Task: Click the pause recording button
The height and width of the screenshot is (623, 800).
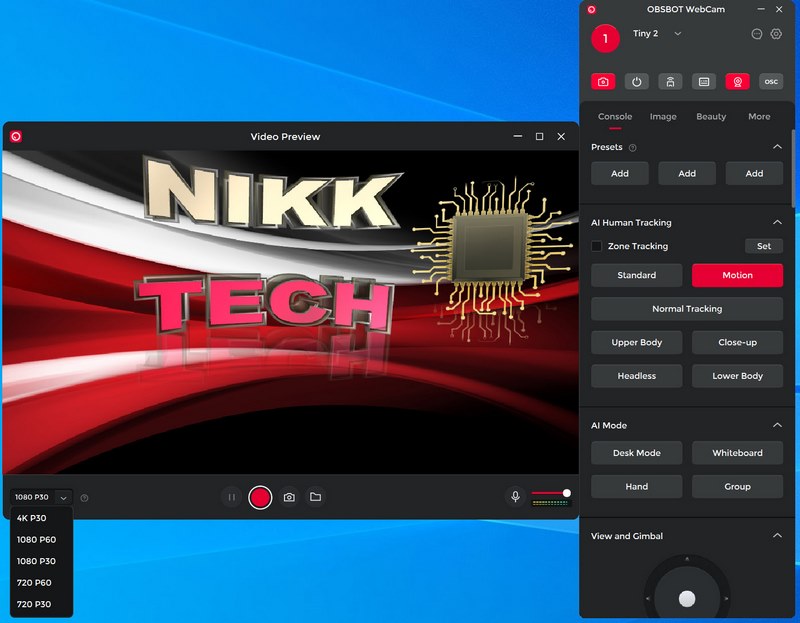Action: pyautogui.click(x=232, y=497)
